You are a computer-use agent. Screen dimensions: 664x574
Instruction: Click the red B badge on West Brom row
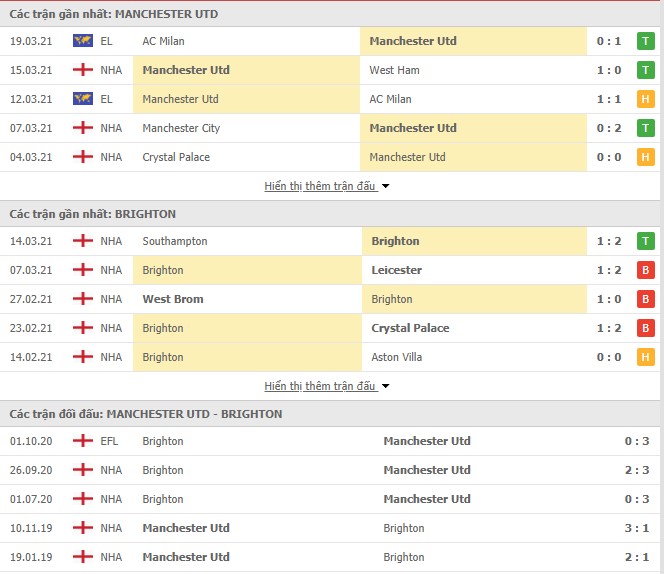[645, 299]
